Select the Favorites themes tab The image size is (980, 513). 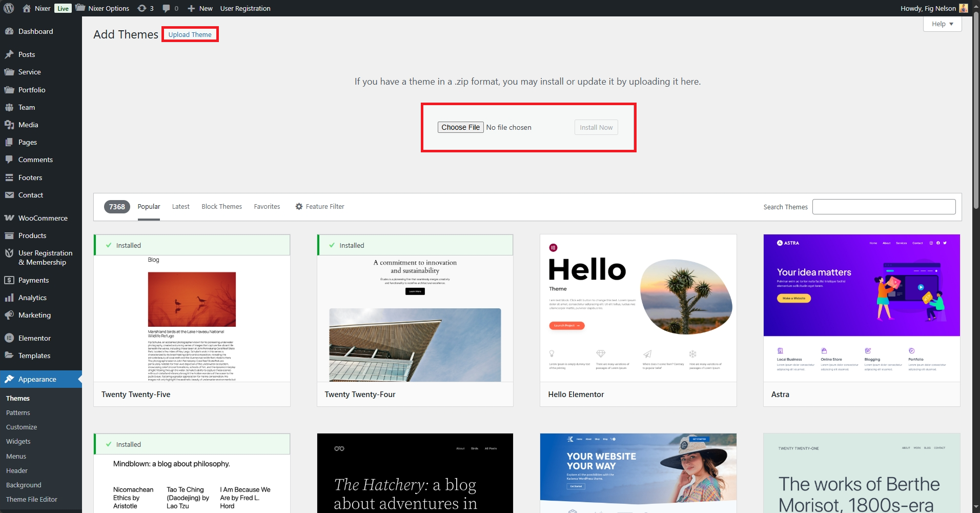[267, 207]
